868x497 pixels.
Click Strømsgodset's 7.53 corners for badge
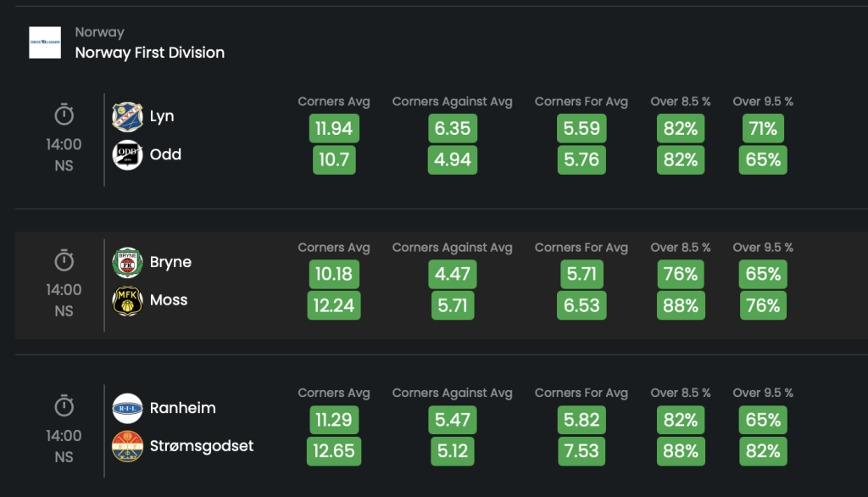[581, 451]
